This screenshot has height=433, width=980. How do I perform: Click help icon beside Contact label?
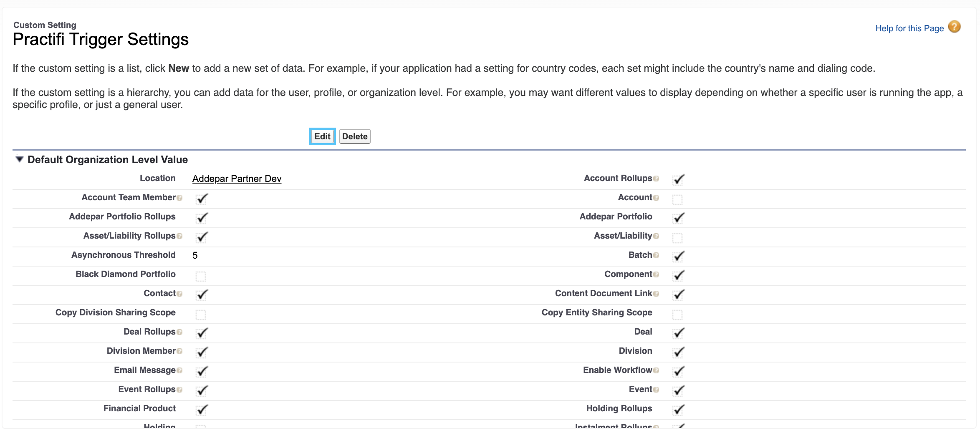[179, 294]
